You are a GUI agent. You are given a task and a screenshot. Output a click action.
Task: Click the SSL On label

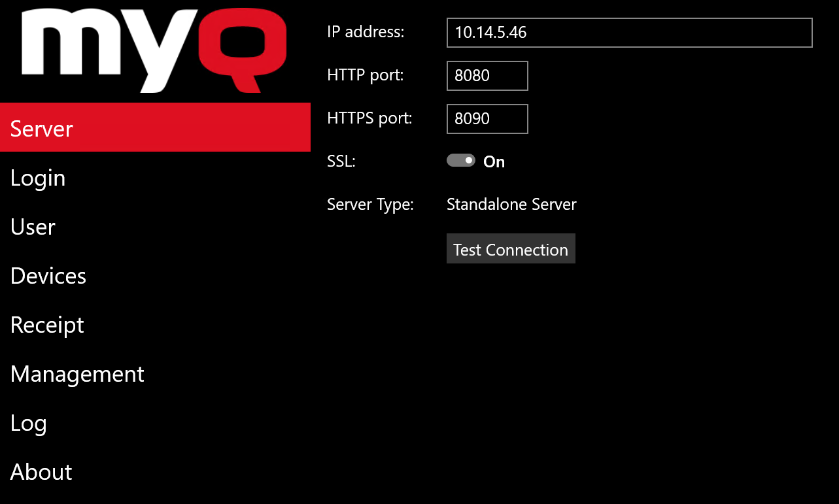(494, 161)
